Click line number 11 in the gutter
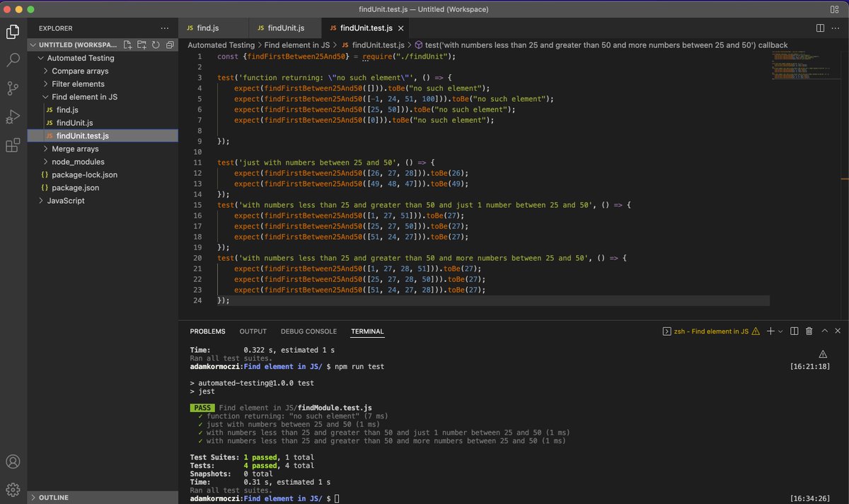 [198, 163]
